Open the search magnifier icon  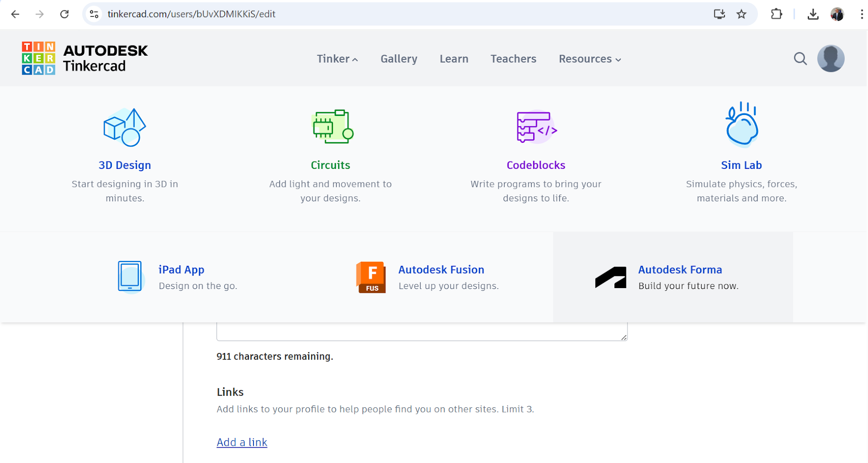tap(800, 59)
